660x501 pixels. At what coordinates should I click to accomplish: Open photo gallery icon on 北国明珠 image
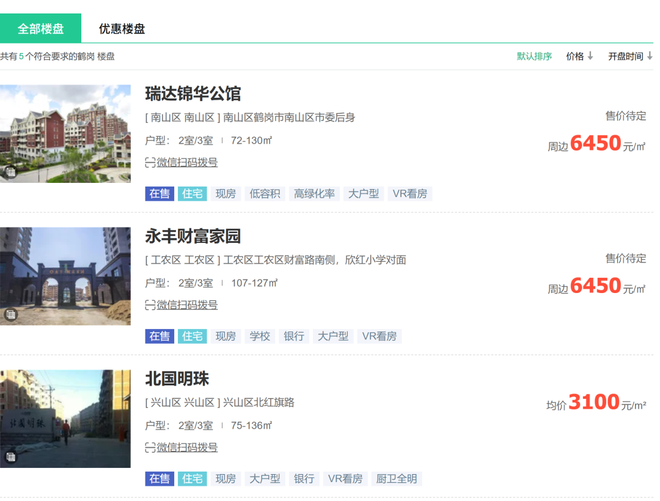coord(9,458)
